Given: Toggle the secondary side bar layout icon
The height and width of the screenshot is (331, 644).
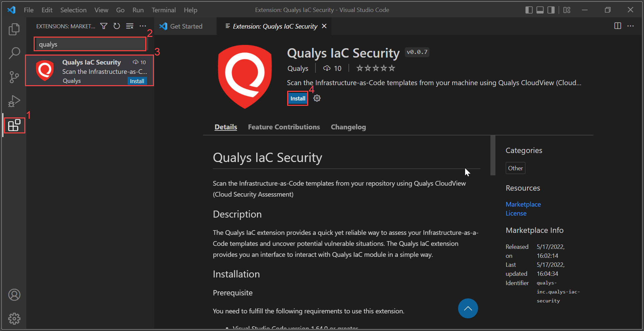Looking at the screenshot, I should (x=551, y=10).
